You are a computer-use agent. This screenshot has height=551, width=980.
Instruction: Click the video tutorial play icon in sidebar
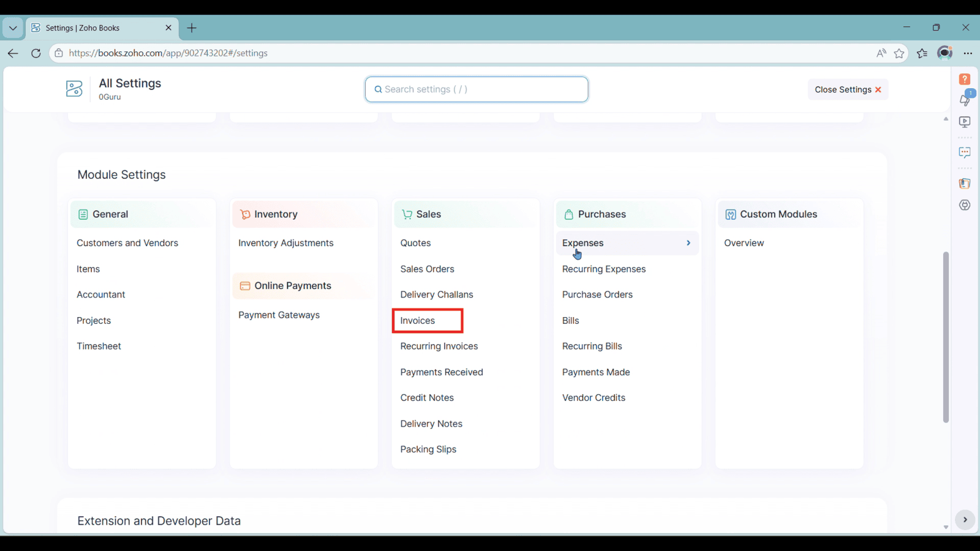965,122
